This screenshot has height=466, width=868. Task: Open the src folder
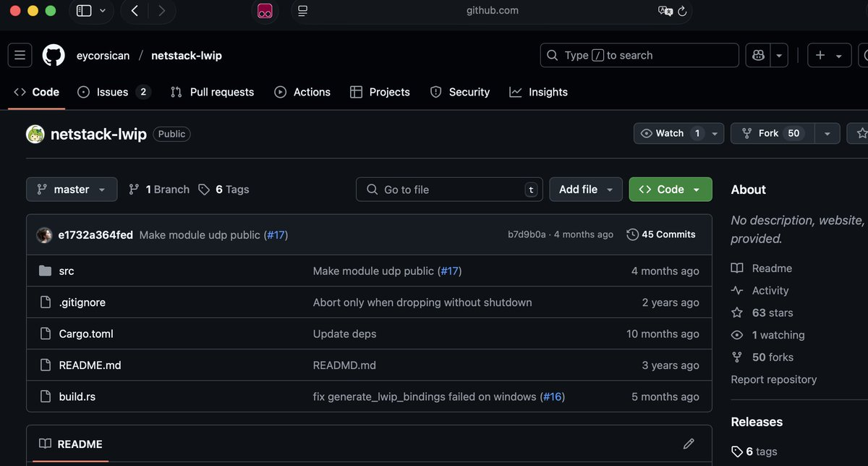point(67,271)
